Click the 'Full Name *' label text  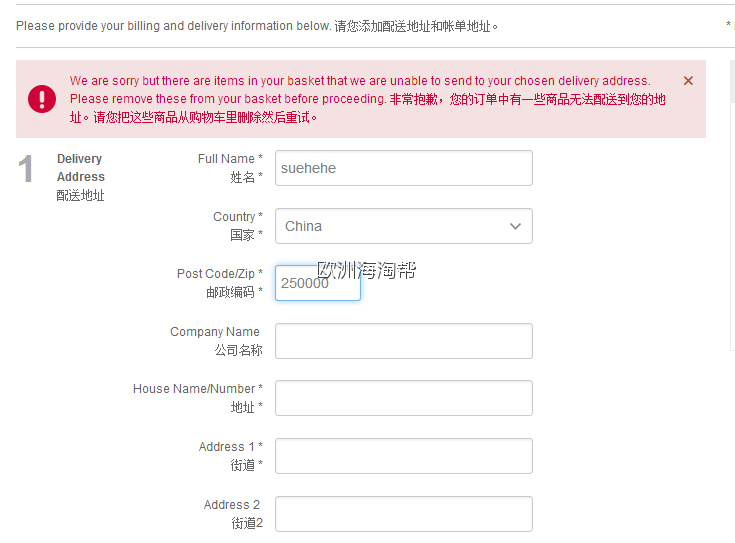tap(230, 159)
